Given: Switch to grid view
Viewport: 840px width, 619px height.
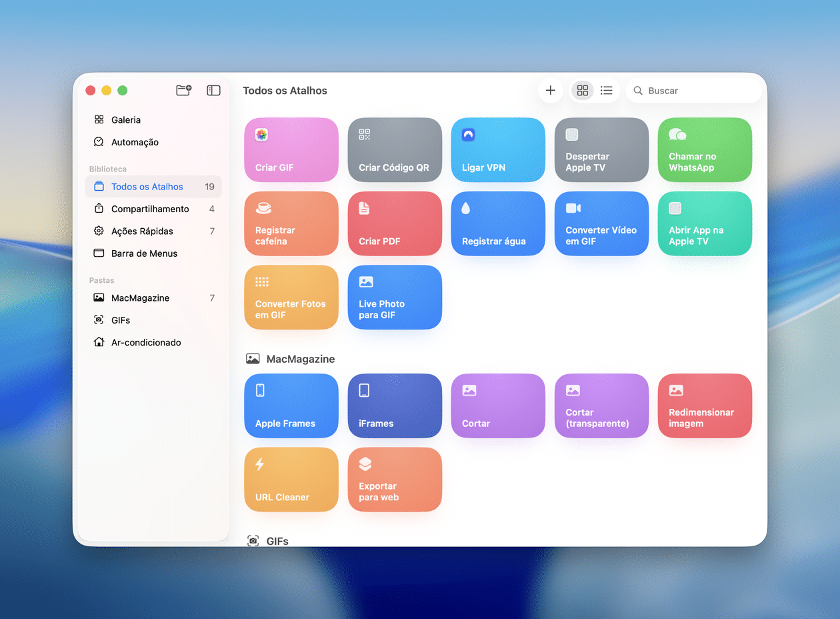Looking at the screenshot, I should [x=583, y=91].
